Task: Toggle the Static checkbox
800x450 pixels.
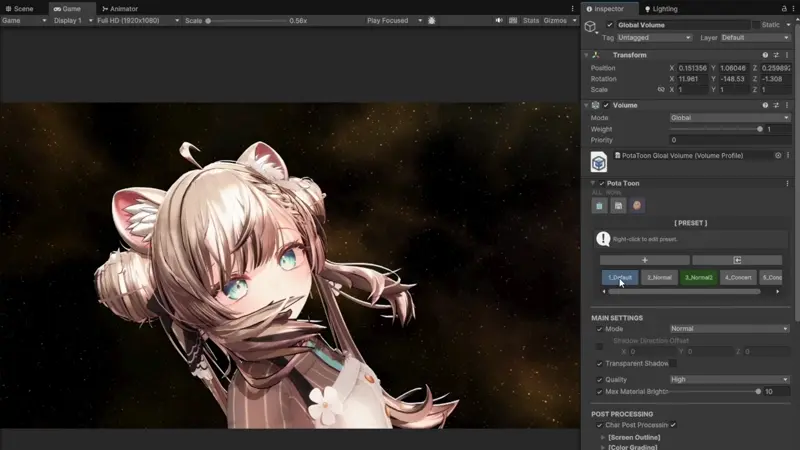Action: click(756, 24)
